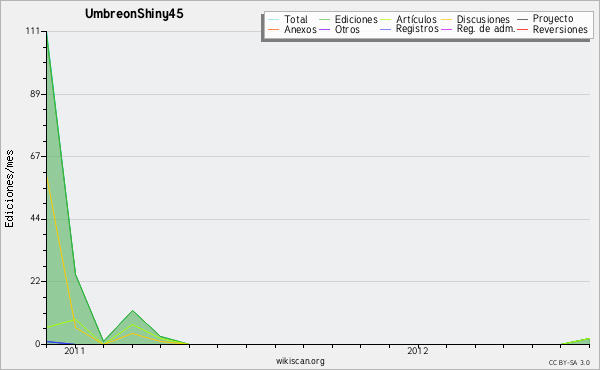Select the Otros legend entry
Viewport: 600px width, 370px height.
click(347, 29)
